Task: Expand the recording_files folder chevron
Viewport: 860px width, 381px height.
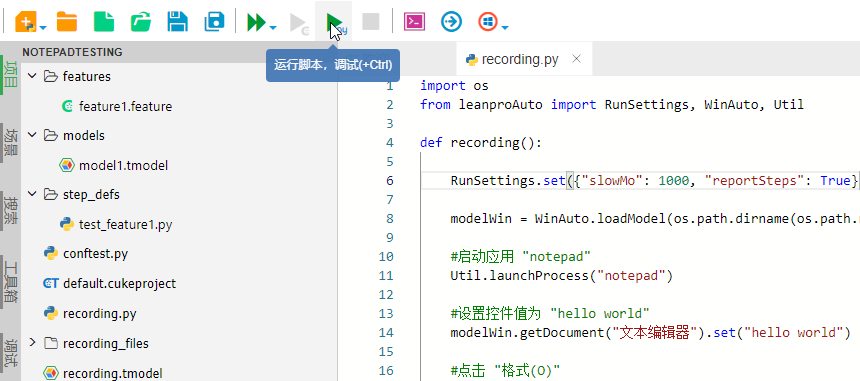Action: click(x=32, y=343)
